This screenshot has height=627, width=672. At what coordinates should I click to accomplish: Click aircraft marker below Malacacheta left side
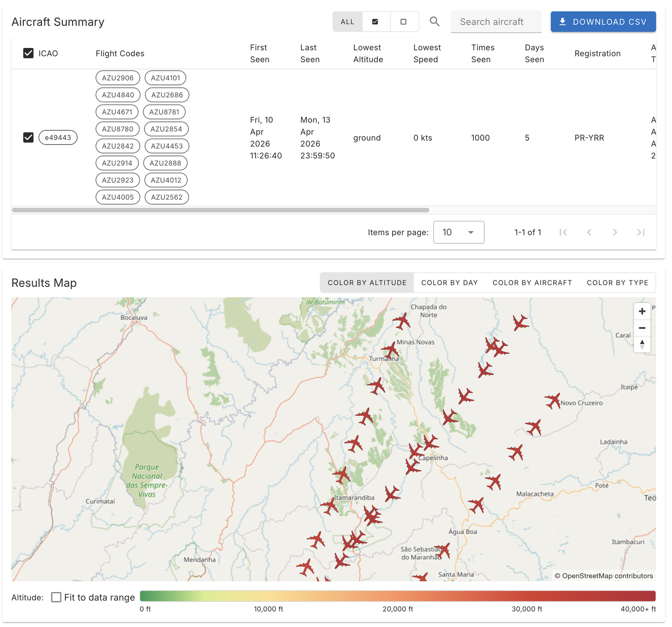(x=477, y=505)
